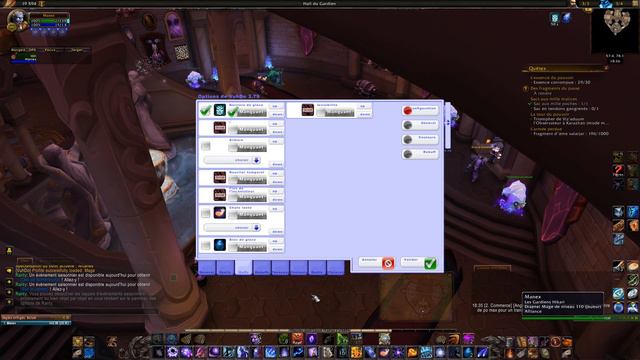Click the blue crystal buff icon near minimap
This screenshot has width=640, height=360.
(567, 18)
